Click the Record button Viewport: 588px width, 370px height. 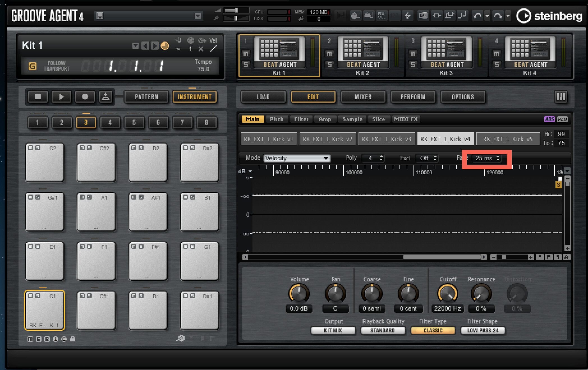[x=85, y=97]
